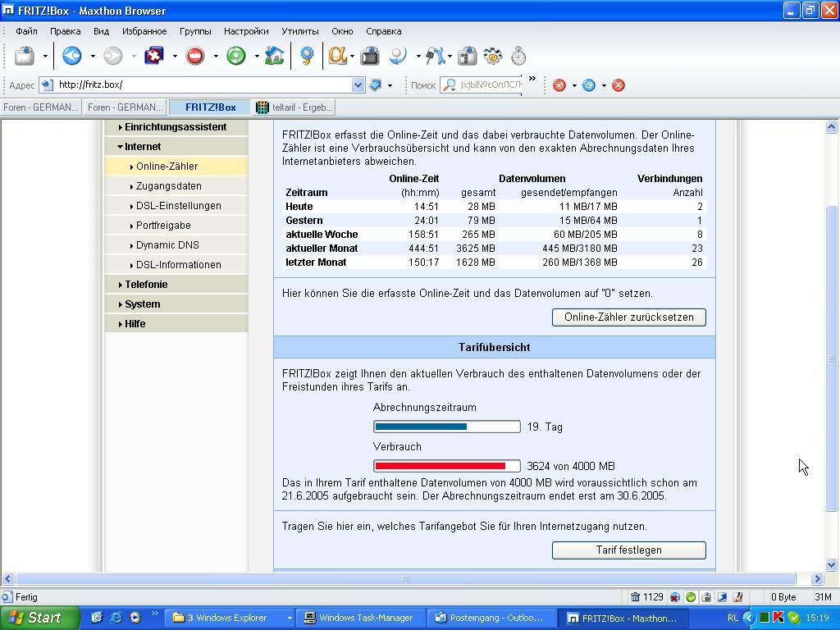Image resolution: width=840 pixels, height=630 pixels.
Task: Click the orange alpha font icon
Action: pos(337,56)
